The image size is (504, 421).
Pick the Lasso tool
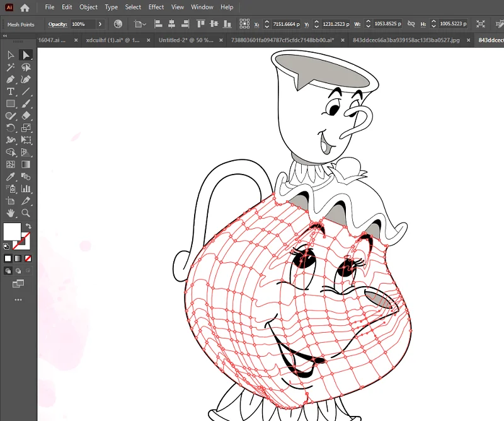[26, 67]
